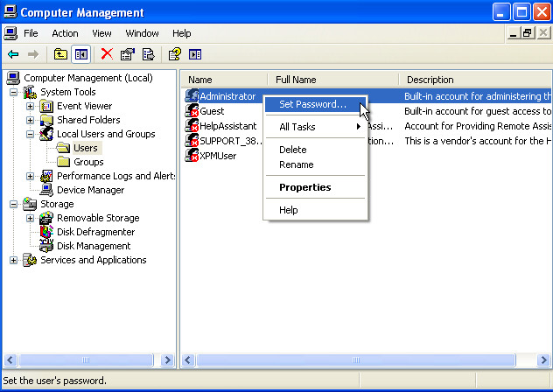
Task: Toggle the Show/Hide Console Tree button
Action: click(x=81, y=54)
